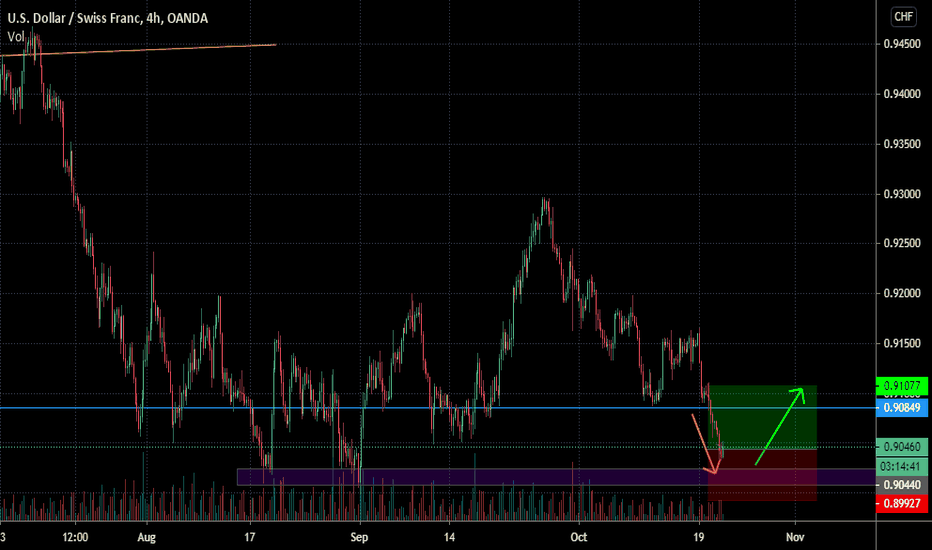This screenshot has width=932, height=550.
Task: Click the 0.94500 price axis label
Action: pyautogui.click(x=902, y=44)
